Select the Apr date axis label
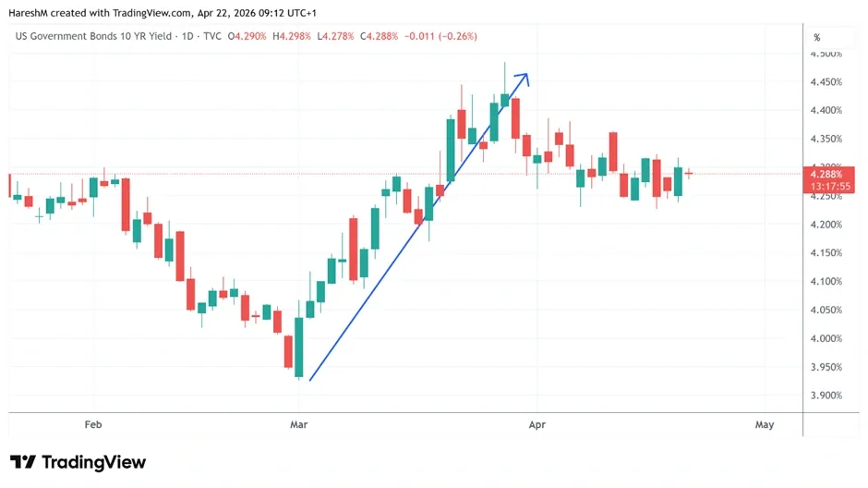This screenshot has width=868, height=488. (537, 425)
